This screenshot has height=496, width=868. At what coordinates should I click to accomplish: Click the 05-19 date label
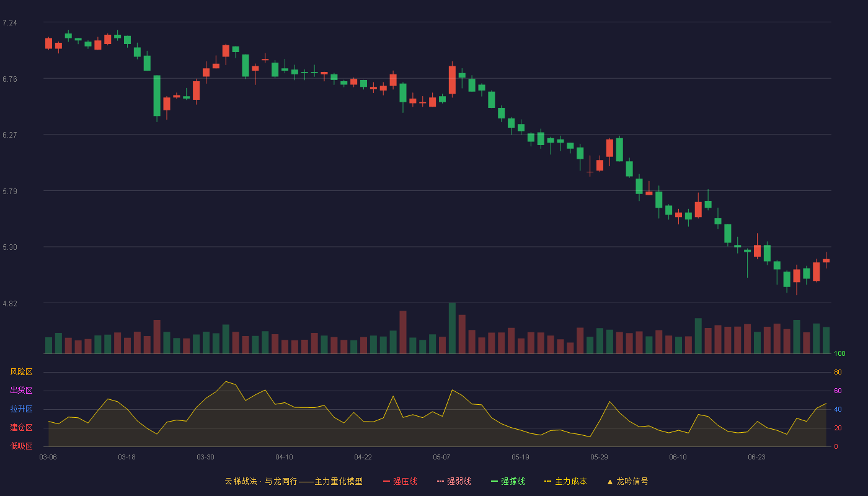click(520, 457)
